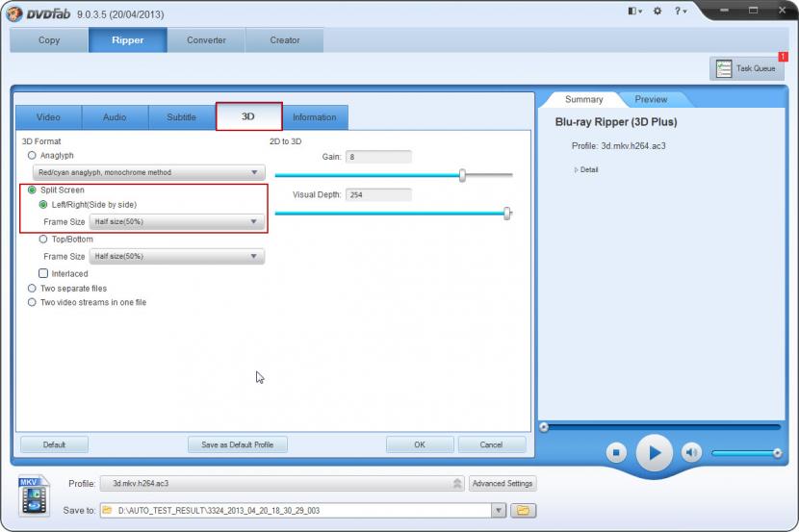This screenshot has height=532, width=799.
Task: Stop preview playback
Action: click(616, 452)
